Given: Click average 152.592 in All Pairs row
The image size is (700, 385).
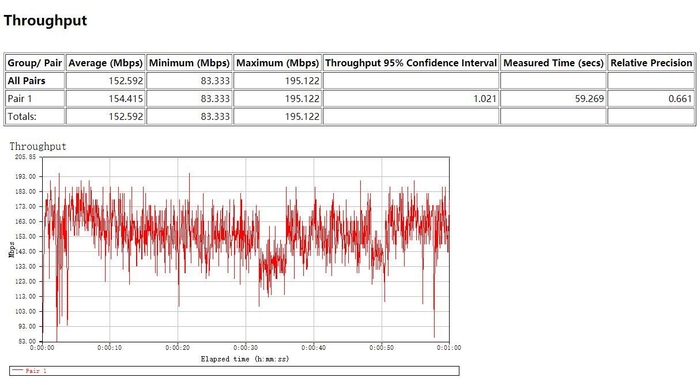Looking at the screenshot, I should click(x=126, y=81).
